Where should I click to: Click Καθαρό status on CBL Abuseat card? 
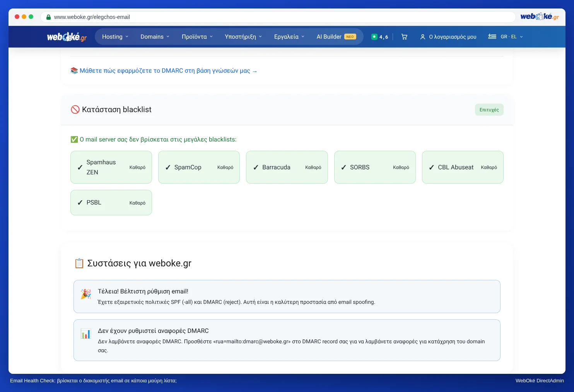pos(489,167)
